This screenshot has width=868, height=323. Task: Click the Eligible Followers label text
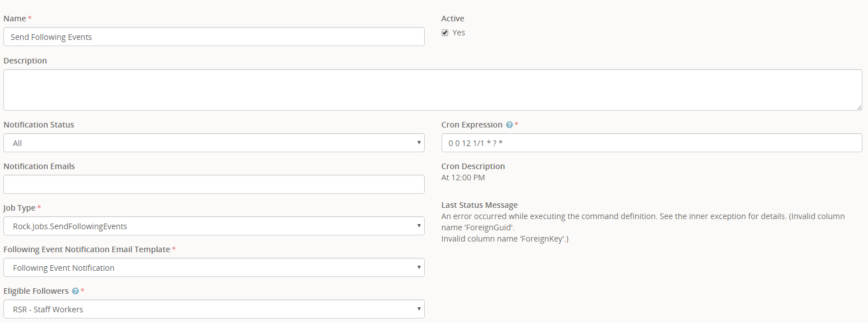[36, 291]
